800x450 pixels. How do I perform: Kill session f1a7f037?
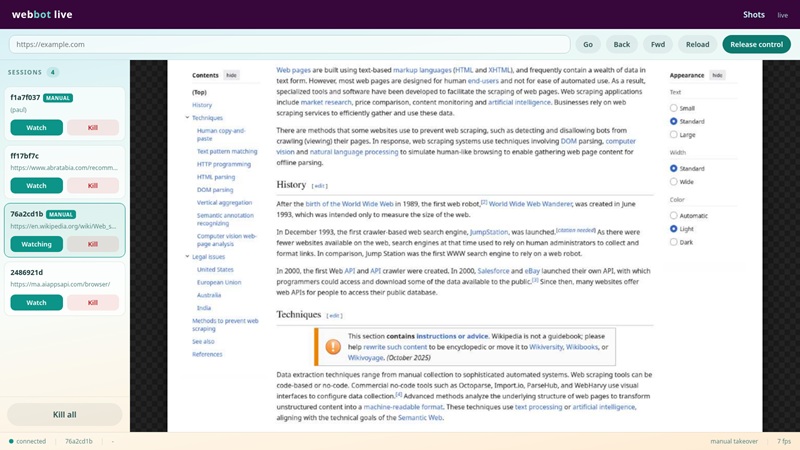(93, 128)
